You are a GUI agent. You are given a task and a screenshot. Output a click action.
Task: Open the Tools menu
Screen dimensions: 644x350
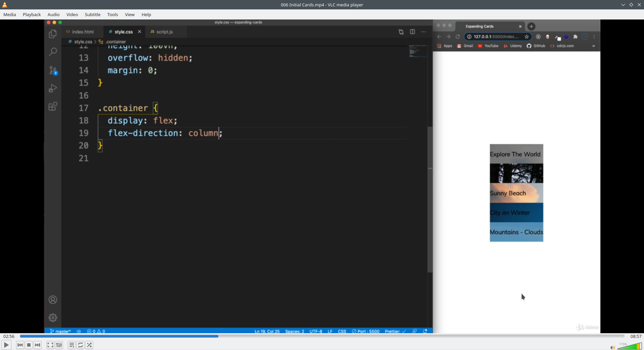(113, 14)
